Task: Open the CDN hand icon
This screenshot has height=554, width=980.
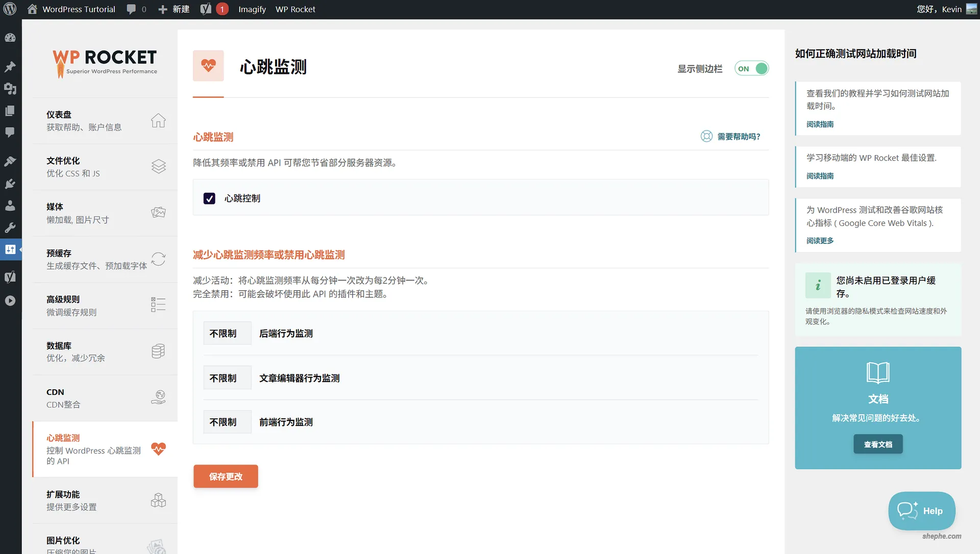Action: pyautogui.click(x=158, y=397)
